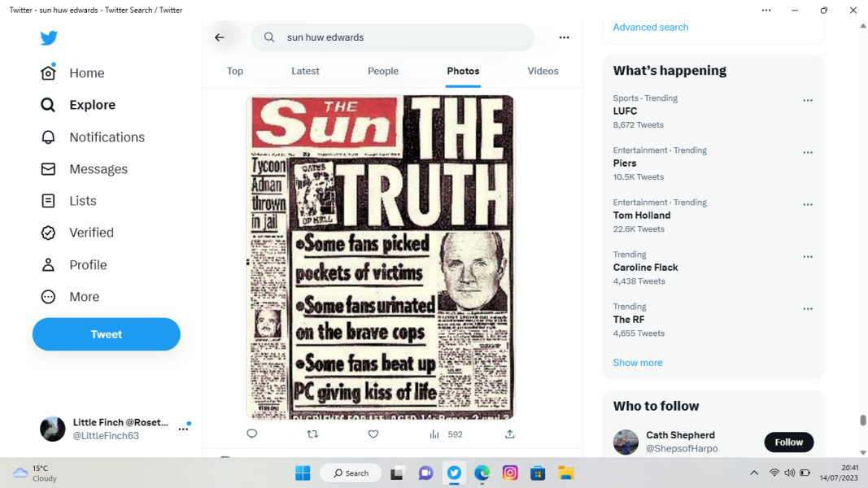This screenshot has width=868, height=488.
Task: Open search options three-dot menu
Action: 564,37
